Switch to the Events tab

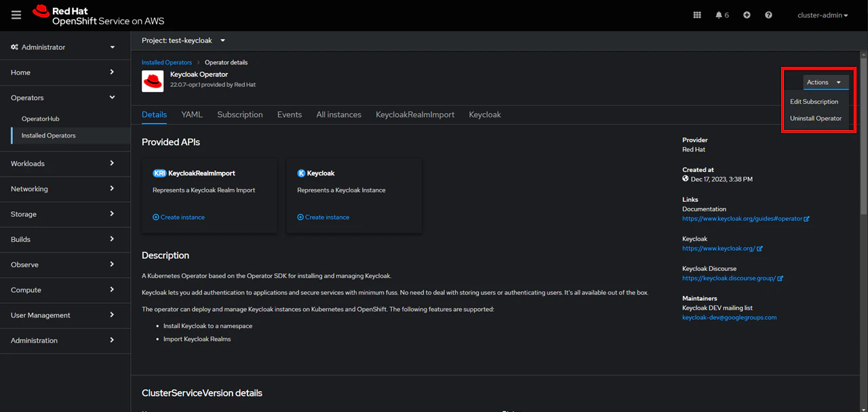290,115
